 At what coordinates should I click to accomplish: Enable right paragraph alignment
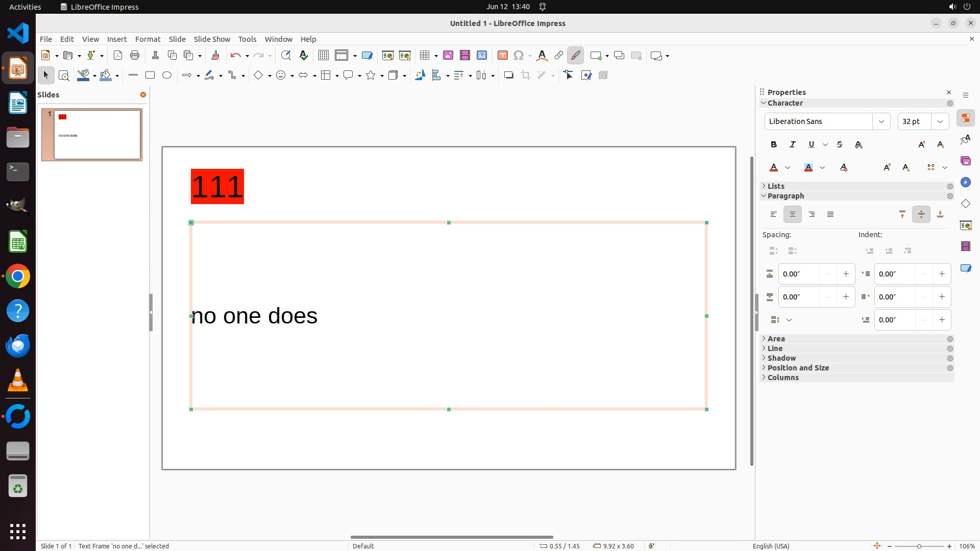[812, 215]
